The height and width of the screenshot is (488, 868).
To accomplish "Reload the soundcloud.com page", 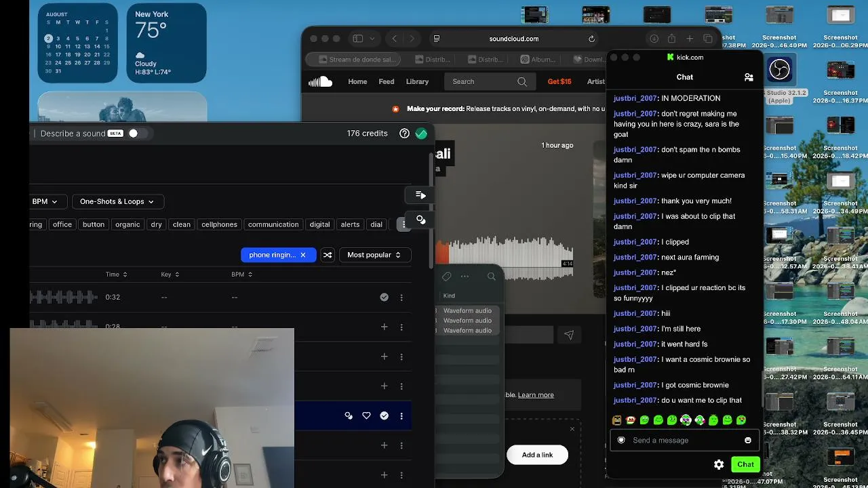I will click(x=591, y=39).
